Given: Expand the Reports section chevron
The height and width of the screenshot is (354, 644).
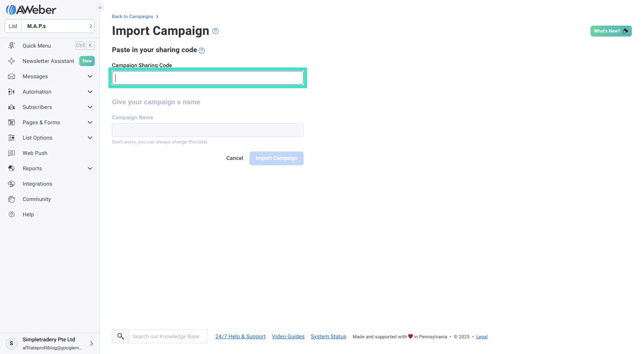Looking at the screenshot, I should click(x=90, y=168).
